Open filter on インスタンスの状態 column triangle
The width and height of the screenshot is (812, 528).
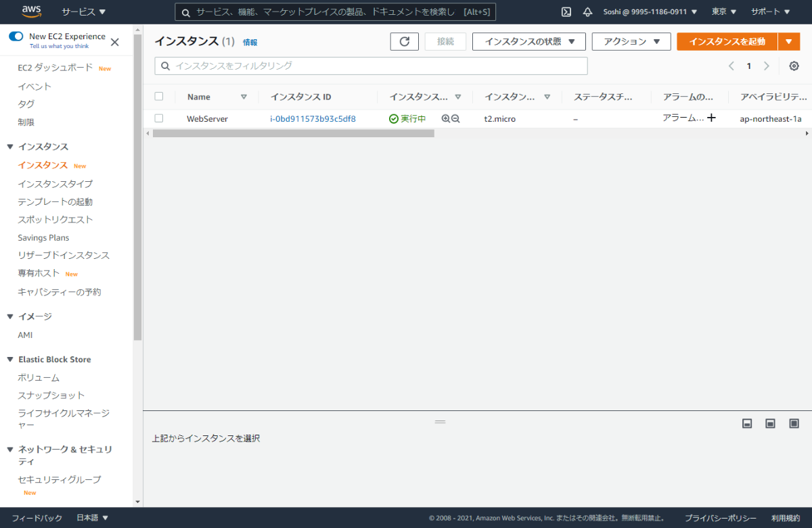click(458, 97)
